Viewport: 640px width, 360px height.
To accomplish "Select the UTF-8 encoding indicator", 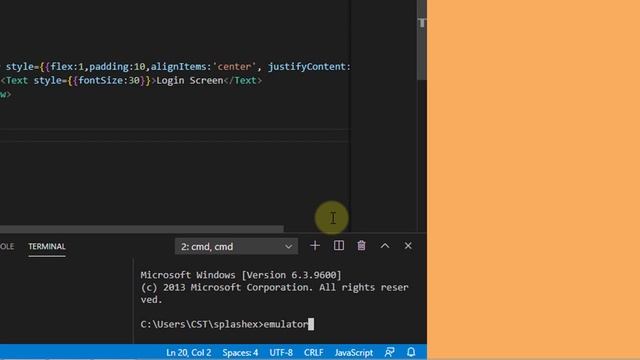I will (x=281, y=353).
